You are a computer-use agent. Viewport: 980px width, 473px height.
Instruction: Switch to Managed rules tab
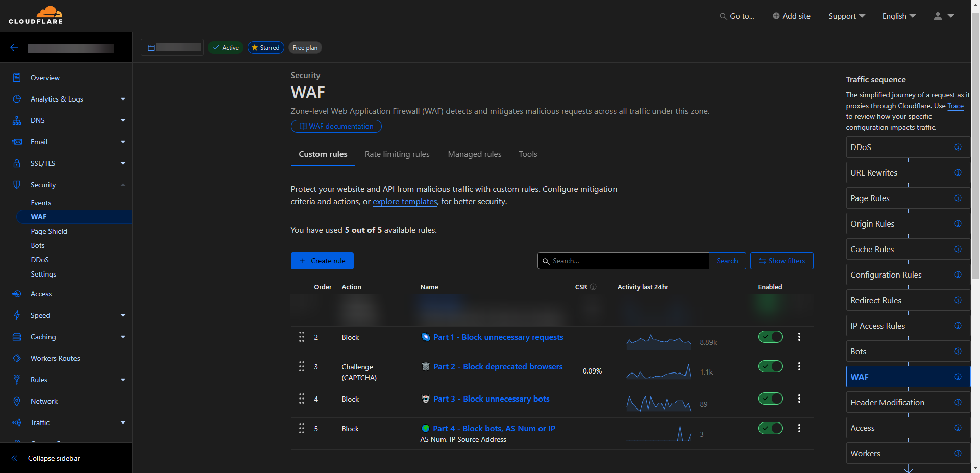pyautogui.click(x=475, y=154)
